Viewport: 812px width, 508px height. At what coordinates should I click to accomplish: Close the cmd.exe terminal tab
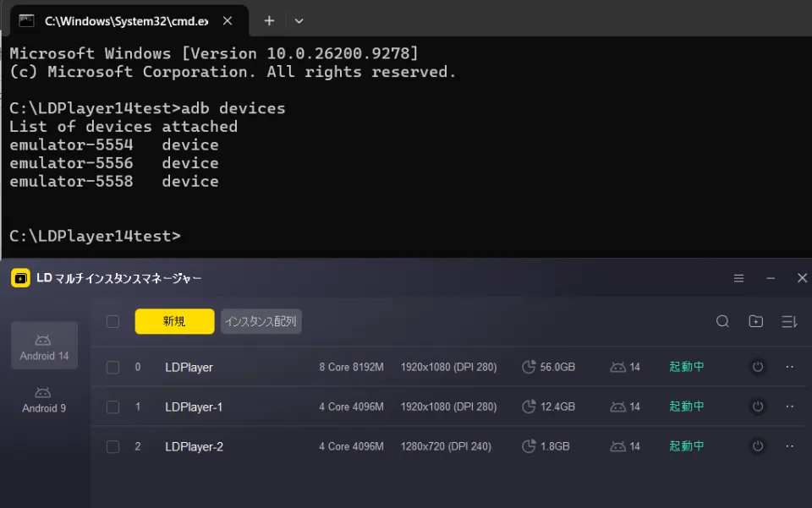pyautogui.click(x=228, y=20)
